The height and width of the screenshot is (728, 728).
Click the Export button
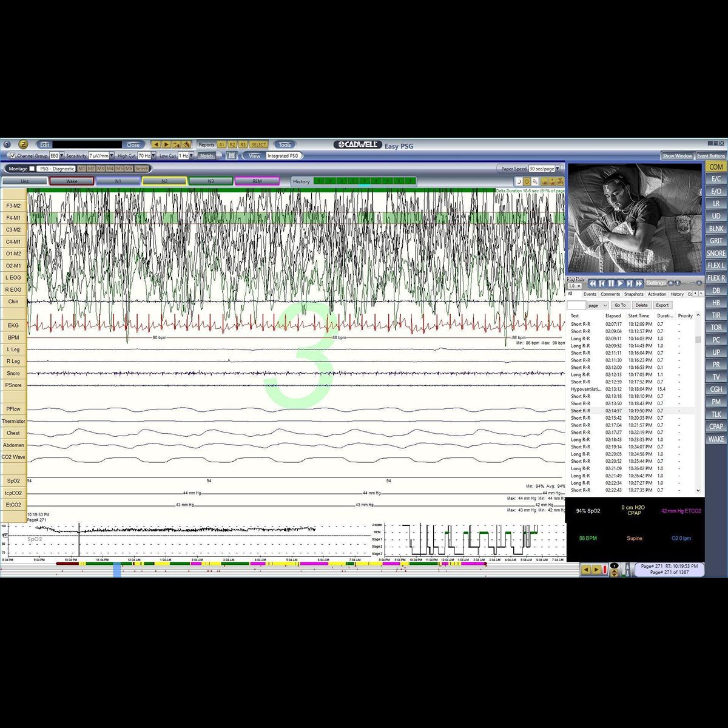662,305
